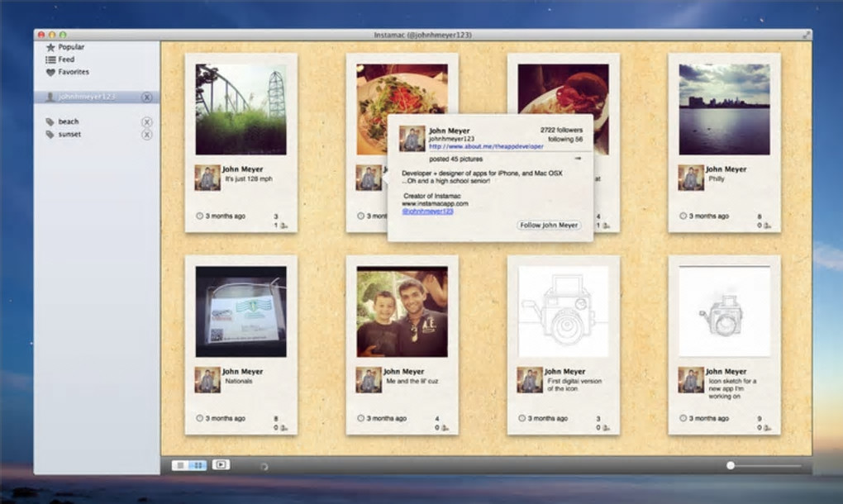
Task: Click avatar on 'Icon sketch' card
Action: click(691, 380)
